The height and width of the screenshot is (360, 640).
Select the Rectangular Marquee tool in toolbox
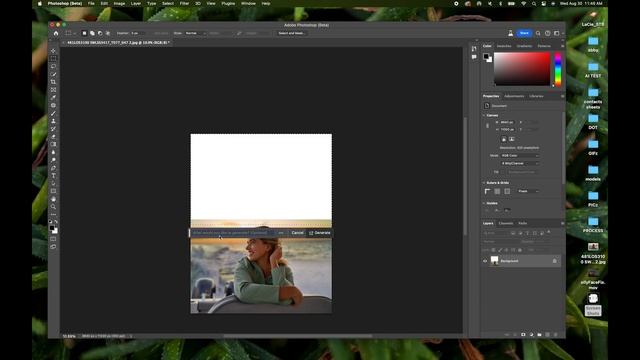tap(53, 58)
